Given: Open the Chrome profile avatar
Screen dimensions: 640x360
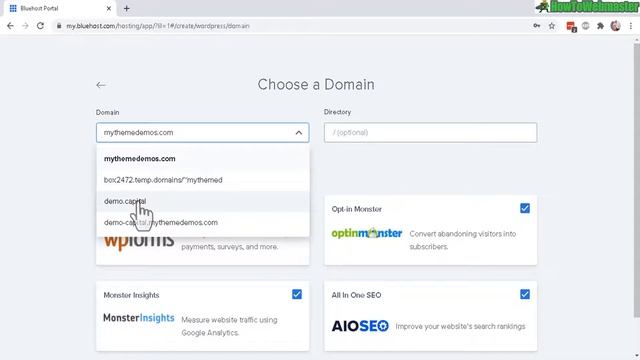Looking at the screenshot, I should click(x=616, y=26).
